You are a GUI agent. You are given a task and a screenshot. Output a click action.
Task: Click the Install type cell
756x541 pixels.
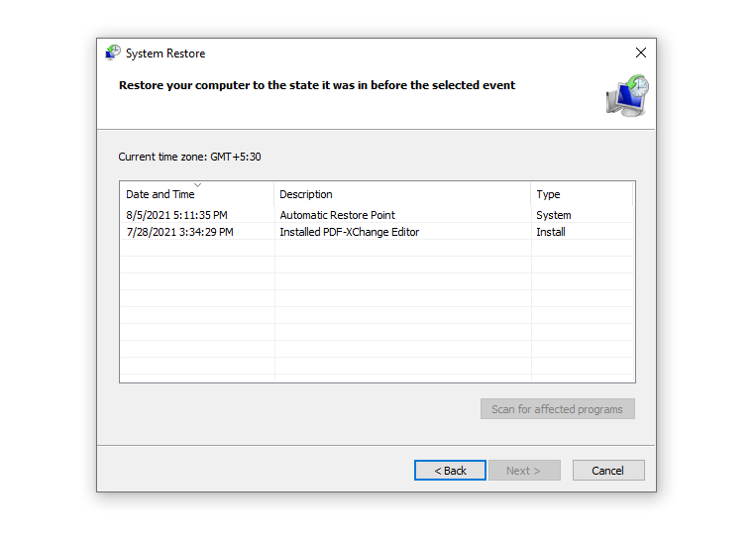click(551, 232)
